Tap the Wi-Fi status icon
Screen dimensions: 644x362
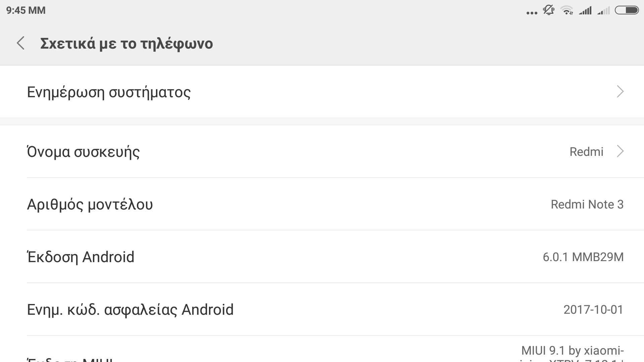[x=567, y=10]
